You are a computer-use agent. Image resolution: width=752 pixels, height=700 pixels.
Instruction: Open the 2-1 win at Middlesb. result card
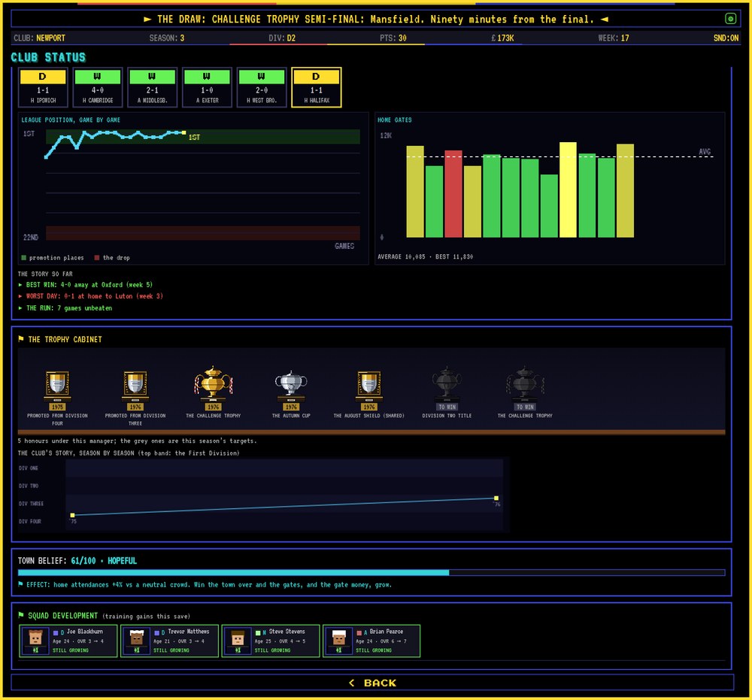pos(152,87)
